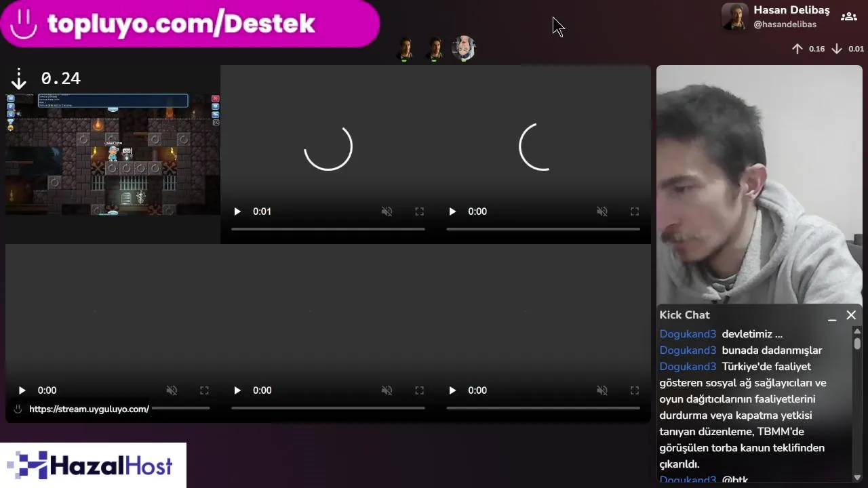This screenshot has width=868, height=488.
Task: Seek on the top-right video's progress bar
Action: point(543,229)
